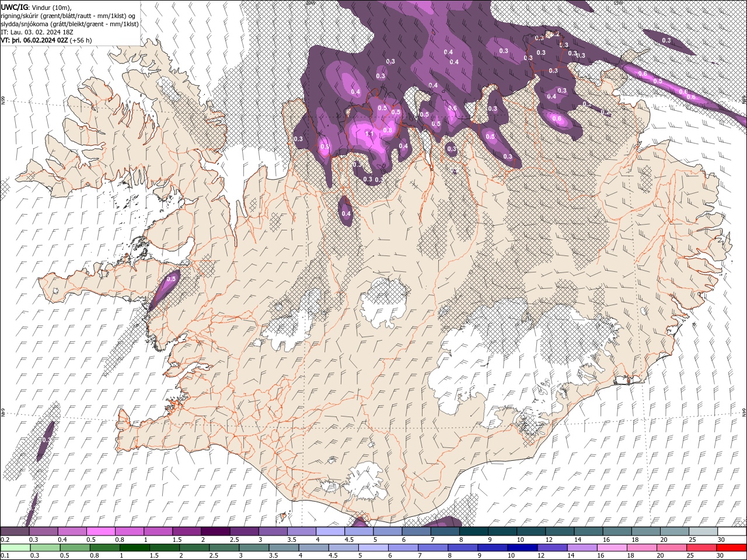Select the 'Vindur (10m)' header text
This screenshot has width=747, height=560.
(51, 7)
